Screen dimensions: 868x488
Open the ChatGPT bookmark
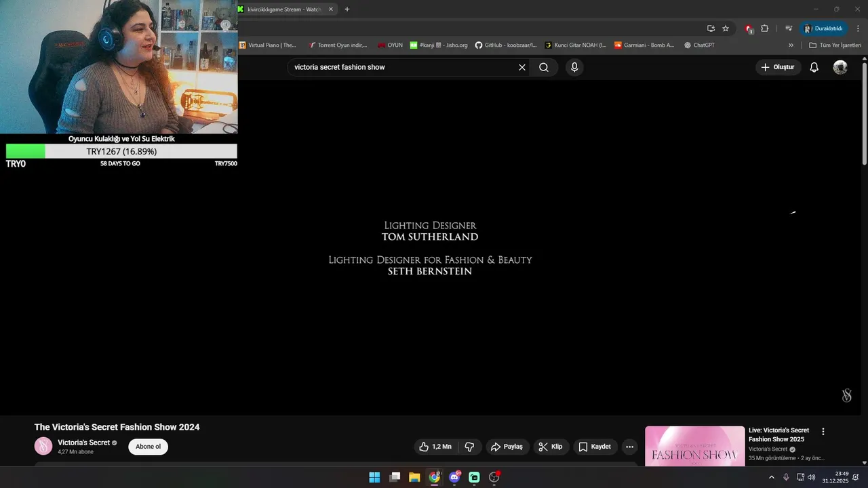click(x=699, y=45)
